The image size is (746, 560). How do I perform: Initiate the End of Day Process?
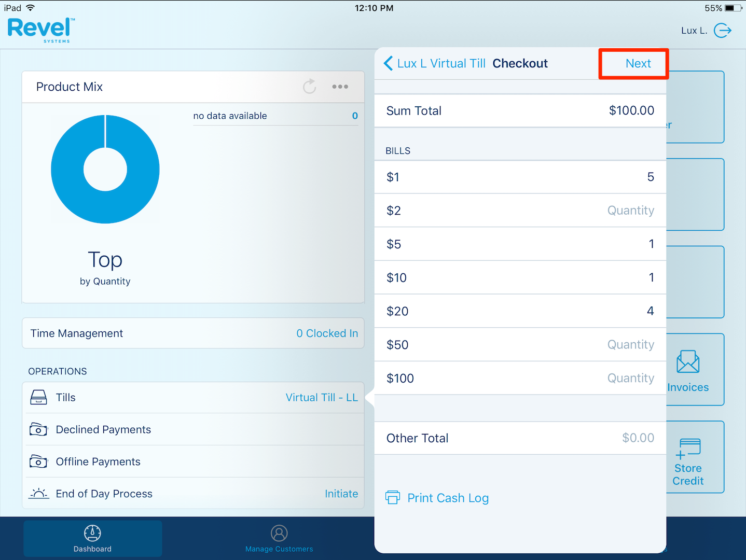[341, 494]
